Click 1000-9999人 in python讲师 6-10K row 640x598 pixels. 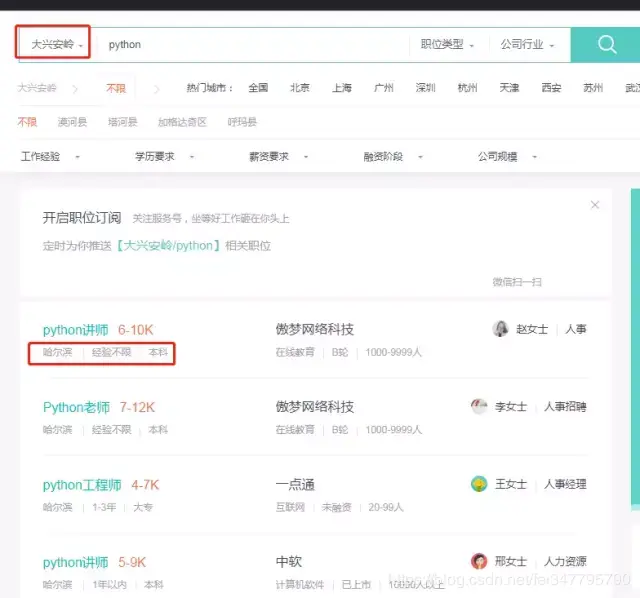click(393, 352)
